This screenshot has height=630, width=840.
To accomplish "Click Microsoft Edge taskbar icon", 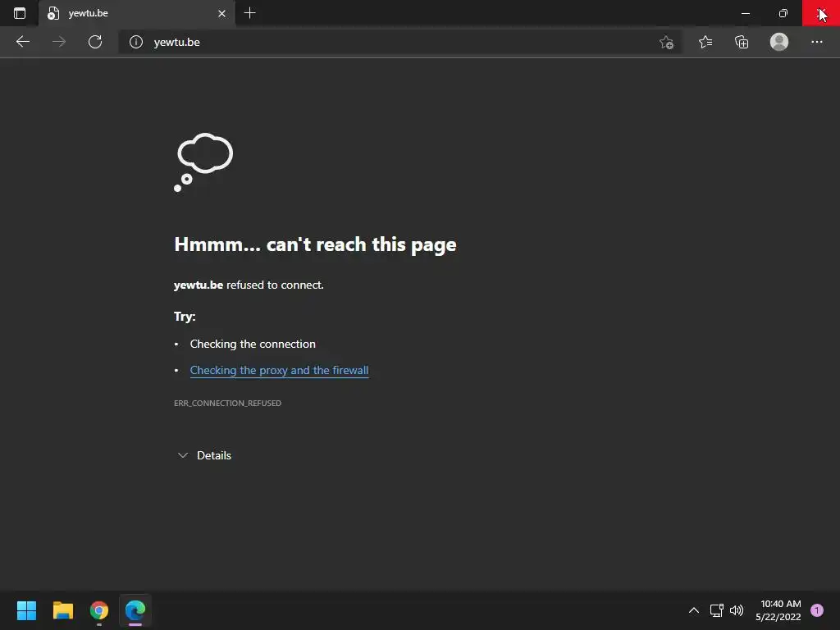I will pos(135,610).
